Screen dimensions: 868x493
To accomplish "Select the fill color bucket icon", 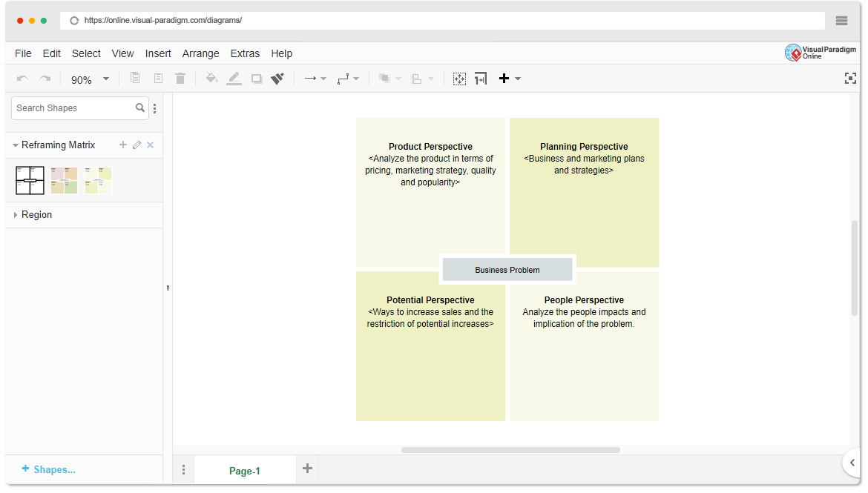I will tap(211, 78).
